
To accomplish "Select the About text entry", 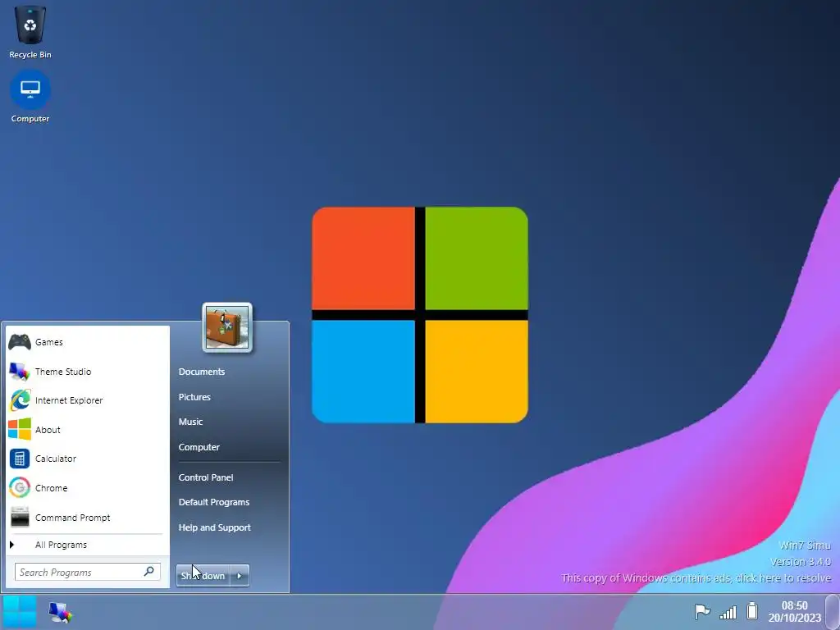I will (48, 430).
